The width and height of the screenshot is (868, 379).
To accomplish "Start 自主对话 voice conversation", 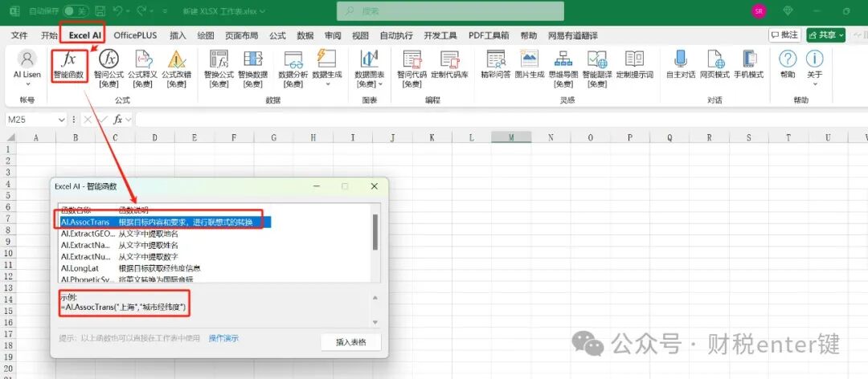I will 681,64.
